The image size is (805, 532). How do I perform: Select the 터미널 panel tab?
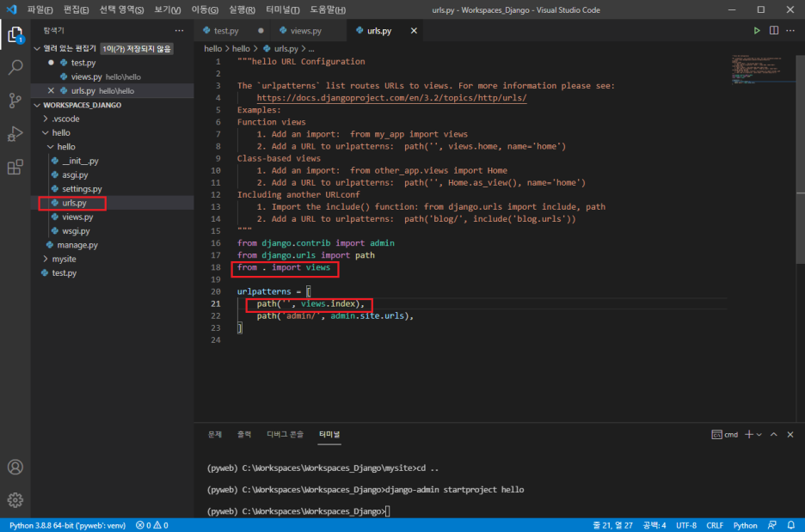[329, 435]
